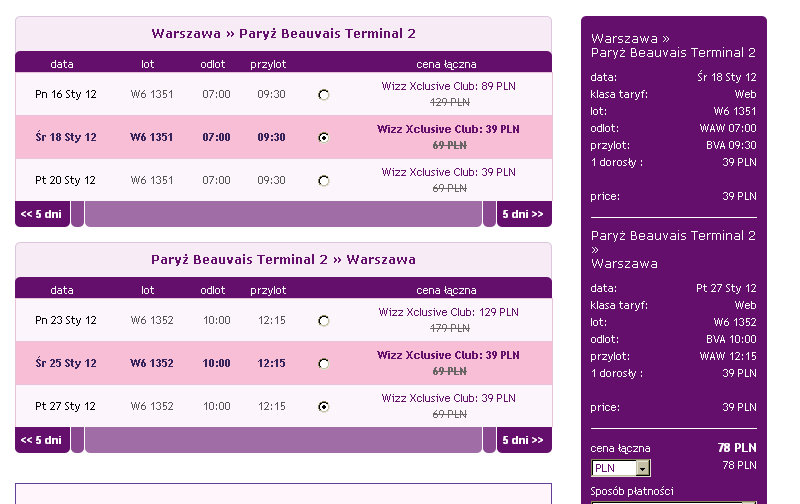Viewport: 800px width, 504px height.
Task: Click the 'cena łączna' column header in outbound table
Action: [x=446, y=64]
